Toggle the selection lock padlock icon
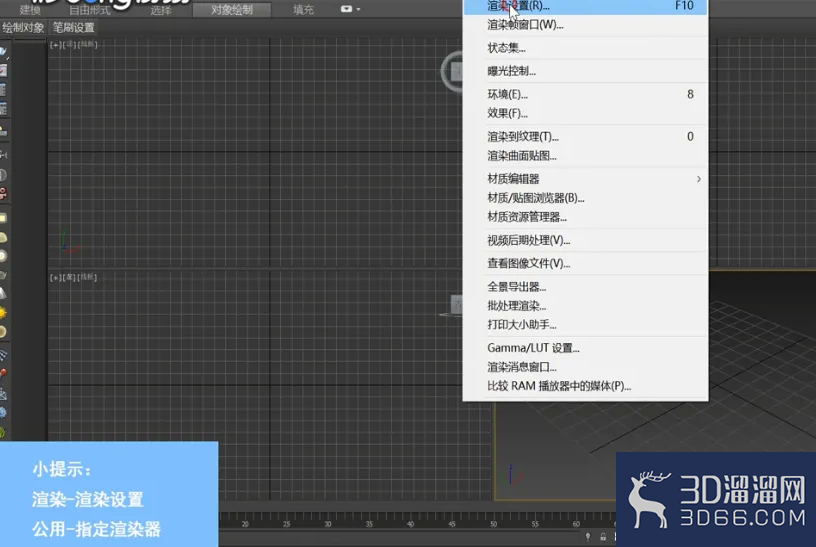Image resolution: width=816 pixels, height=547 pixels. click(603, 537)
